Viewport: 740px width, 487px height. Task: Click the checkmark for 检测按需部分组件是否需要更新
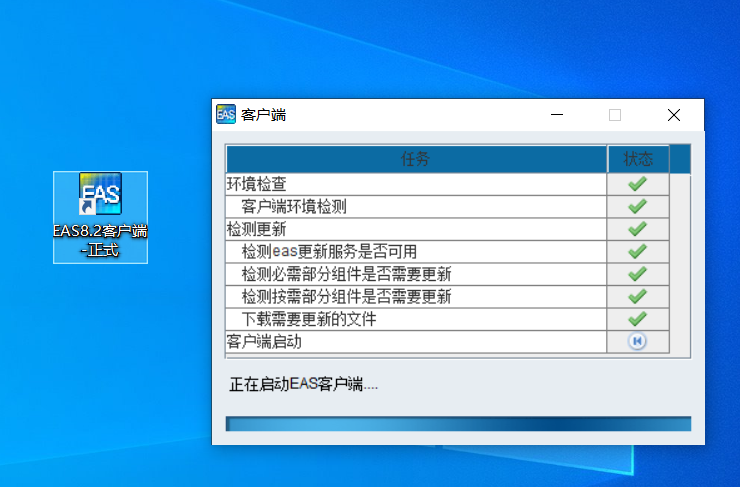pyautogui.click(x=638, y=297)
